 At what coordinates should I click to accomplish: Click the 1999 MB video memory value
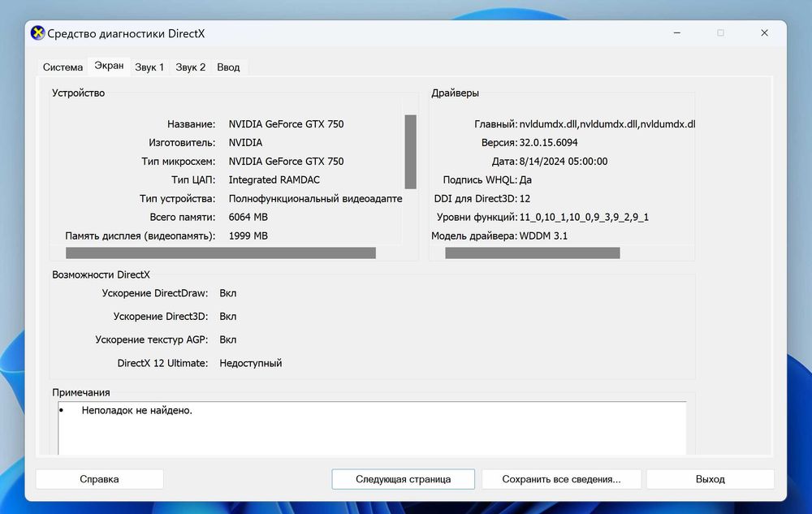(x=248, y=236)
